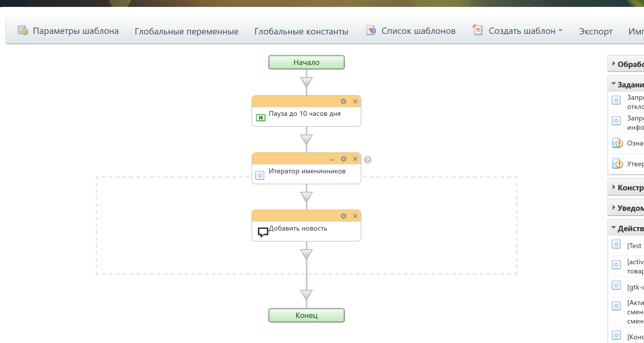The image size is (644, 343).
Task: Open settings gear on Добавить новость block
Action: [344, 216]
